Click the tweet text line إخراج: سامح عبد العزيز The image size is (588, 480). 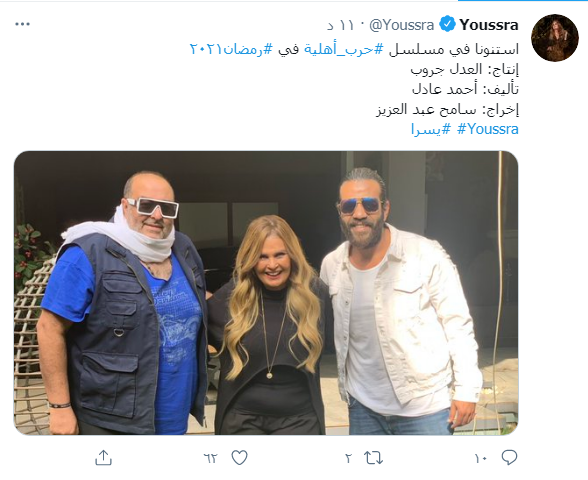coord(447,110)
